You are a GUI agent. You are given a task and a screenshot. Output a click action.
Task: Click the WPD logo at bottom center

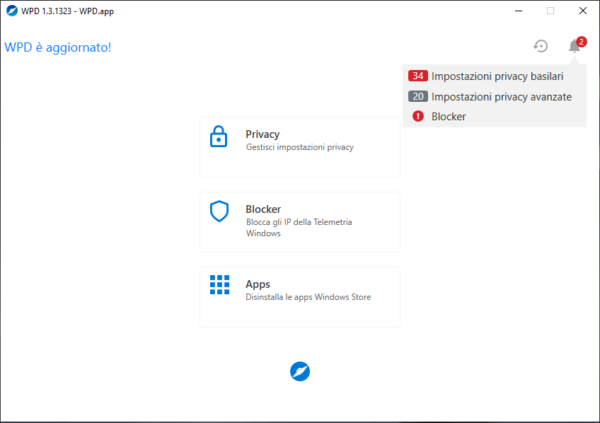click(300, 371)
